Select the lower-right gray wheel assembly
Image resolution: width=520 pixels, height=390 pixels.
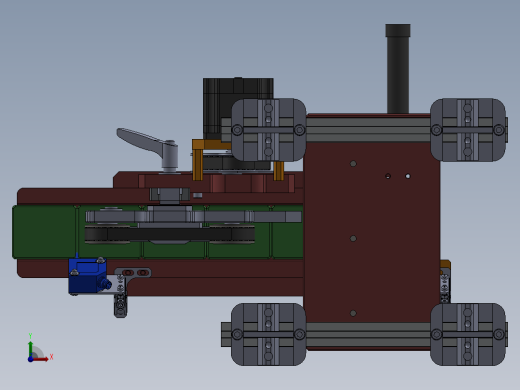pyautogui.click(x=468, y=334)
